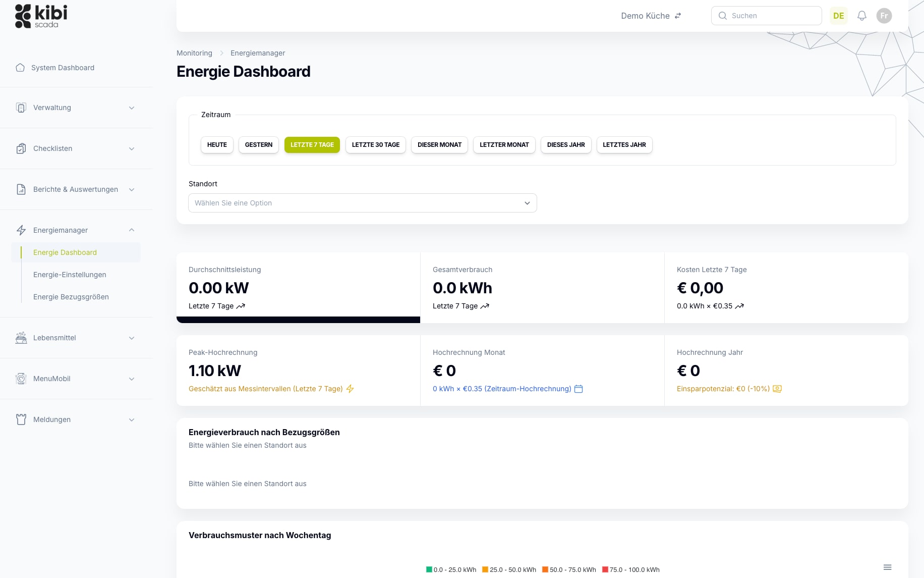924x578 pixels.
Task: Open the user avatar Fr menu
Action: coord(884,16)
